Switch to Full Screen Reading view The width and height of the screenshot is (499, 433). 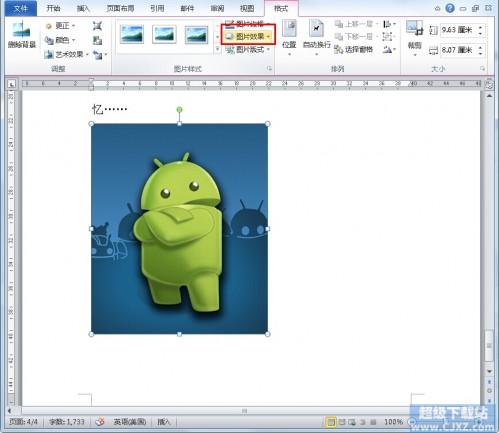click(x=342, y=422)
